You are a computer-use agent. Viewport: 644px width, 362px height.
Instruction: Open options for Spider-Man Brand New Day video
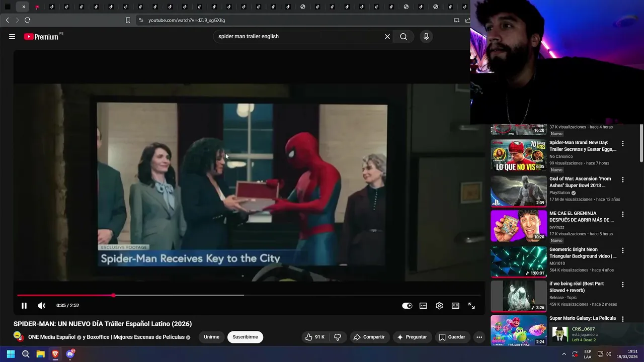click(622, 143)
